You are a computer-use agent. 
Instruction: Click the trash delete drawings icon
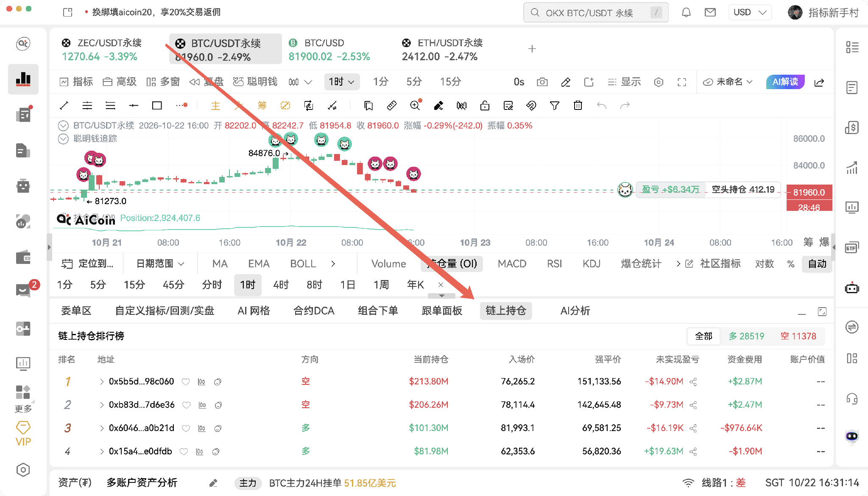pos(578,106)
